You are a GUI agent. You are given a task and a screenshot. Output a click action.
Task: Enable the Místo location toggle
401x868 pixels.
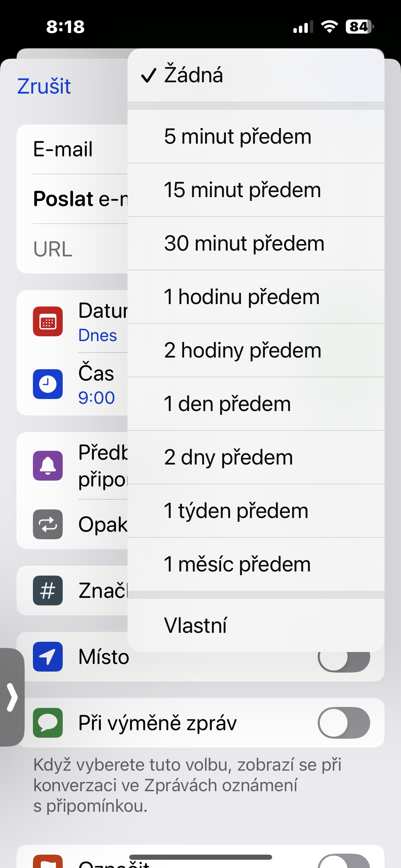point(344,661)
